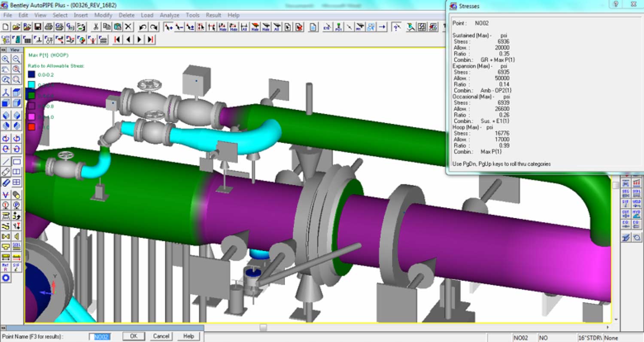Click the Redo icon on the toolbar
Screen dimensions: 644x342
click(154, 27)
